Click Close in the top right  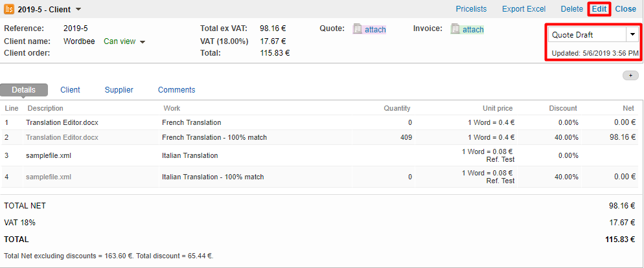point(625,9)
